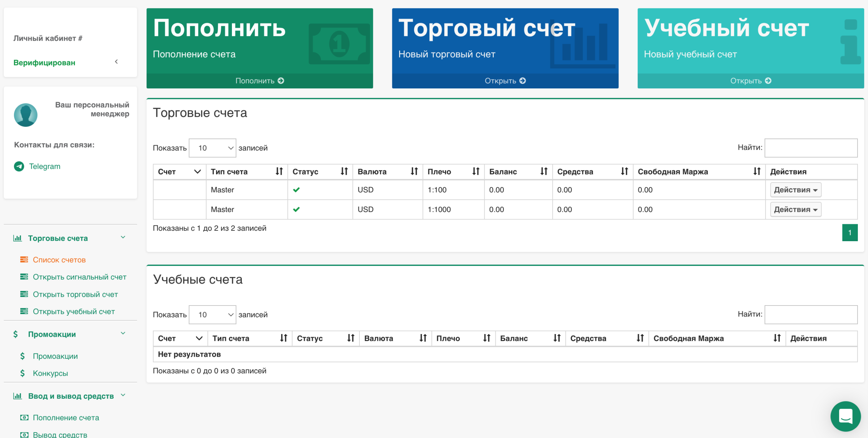Click the chart icon next to Торговые счета
This screenshot has width=868, height=438.
pyautogui.click(x=18, y=238)
